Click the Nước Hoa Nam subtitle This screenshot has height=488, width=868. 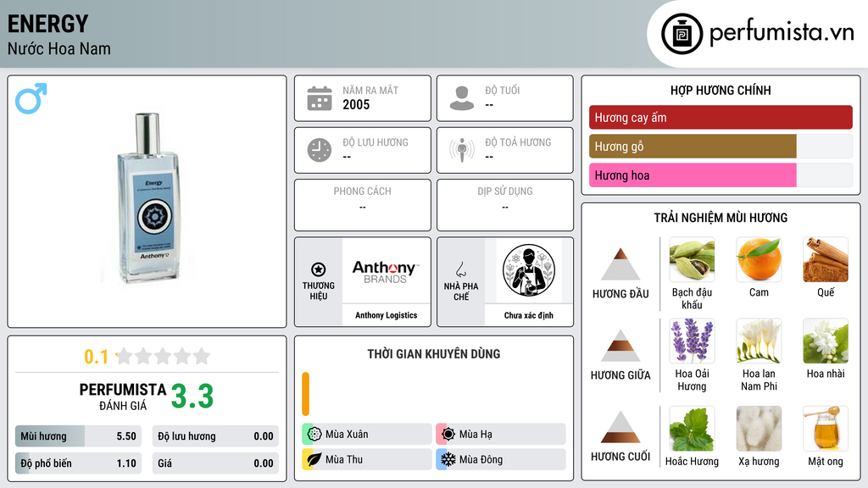click(58, 48)
